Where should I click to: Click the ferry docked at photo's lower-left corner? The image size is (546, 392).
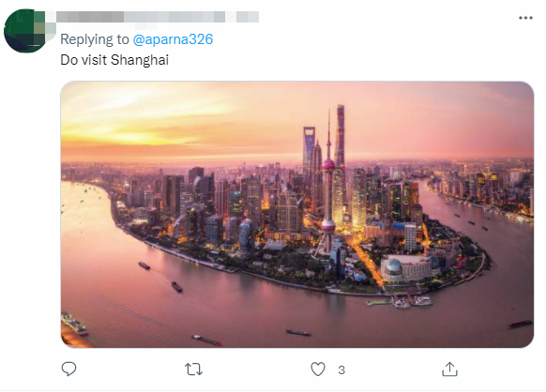coord(74,323)
